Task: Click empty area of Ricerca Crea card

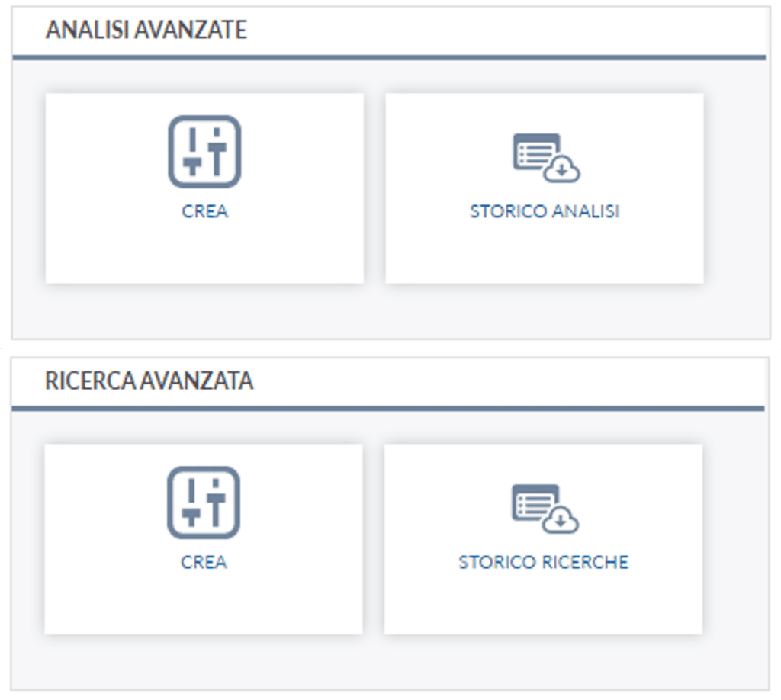Action: (204, 606)
